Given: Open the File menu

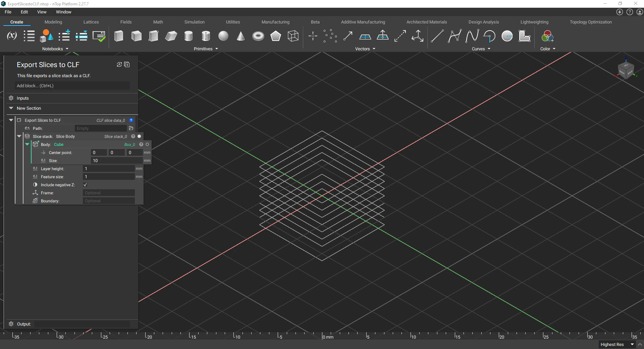Looking at the screenshot, I should tap(8, 12).
